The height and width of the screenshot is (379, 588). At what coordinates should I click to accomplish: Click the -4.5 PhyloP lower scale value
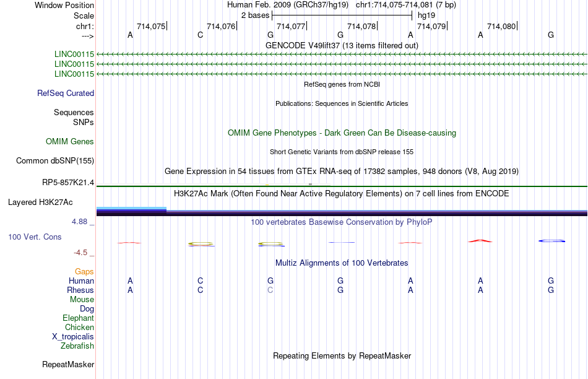80,253
